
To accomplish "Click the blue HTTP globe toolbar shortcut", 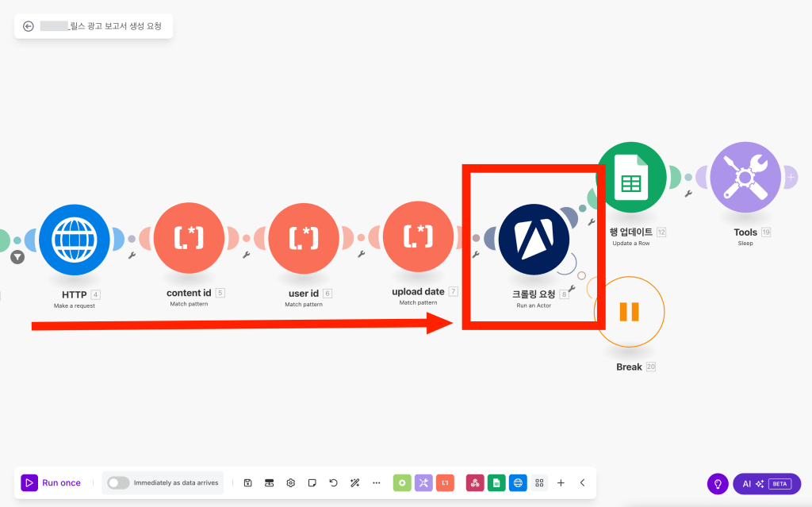I will click(518, 482).
